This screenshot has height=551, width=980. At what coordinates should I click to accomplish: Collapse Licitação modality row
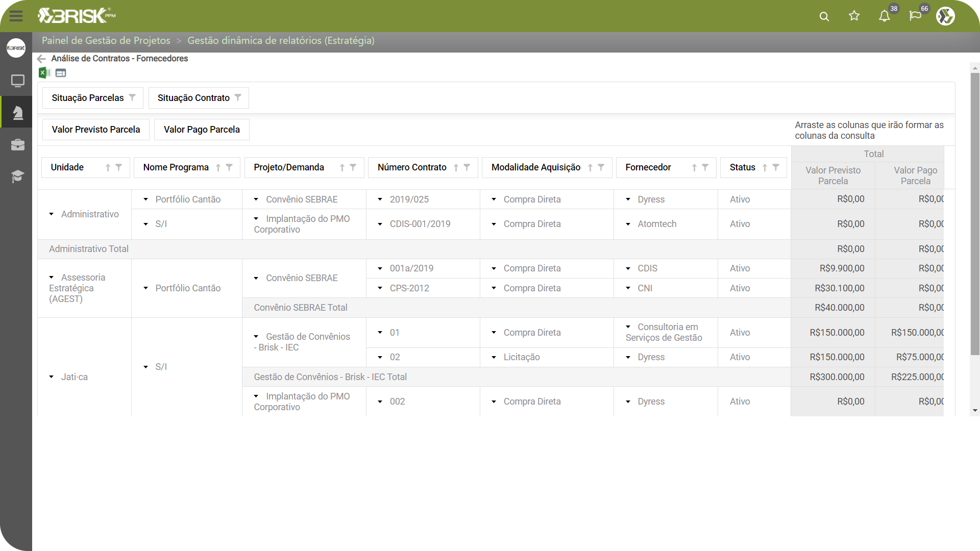click(494, 357)
